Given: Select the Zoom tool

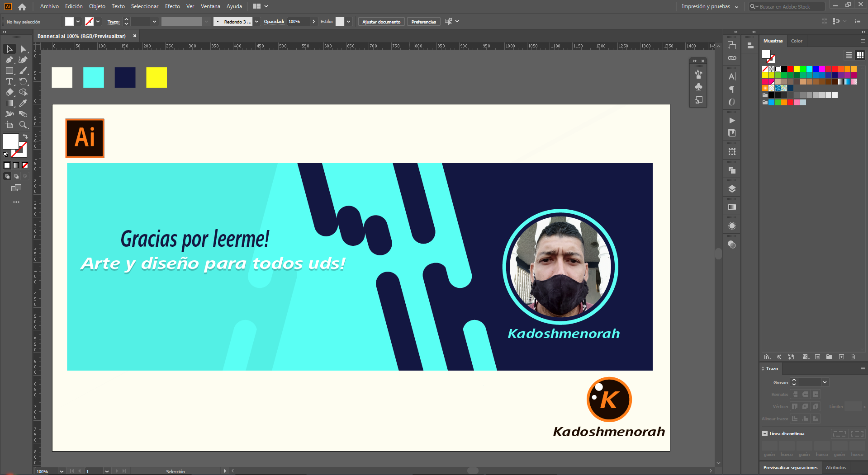Looking at the screenshot, I should (23, 125).
